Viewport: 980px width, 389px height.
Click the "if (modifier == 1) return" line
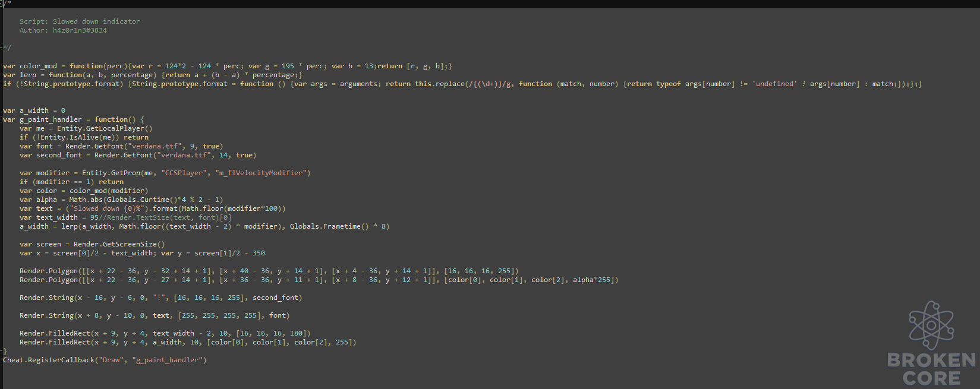71,182
